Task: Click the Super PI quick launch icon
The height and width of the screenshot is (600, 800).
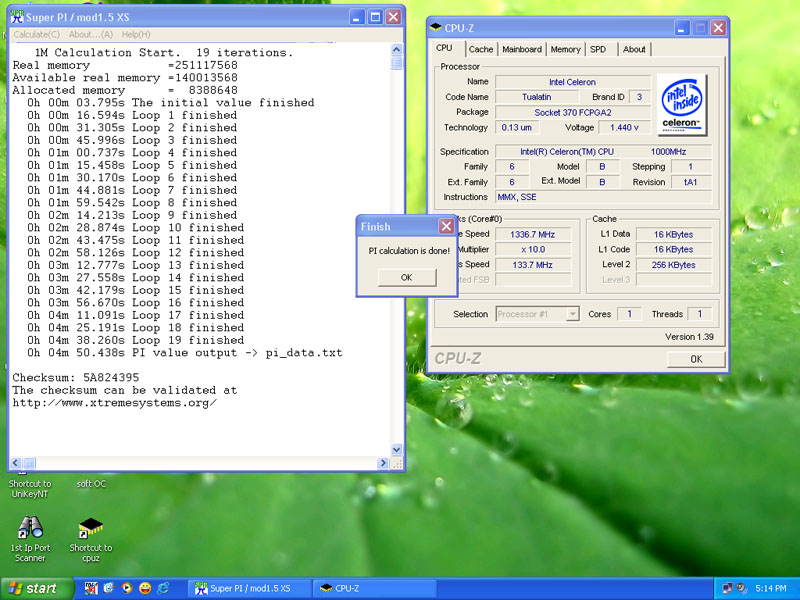Action: point(91,588)
